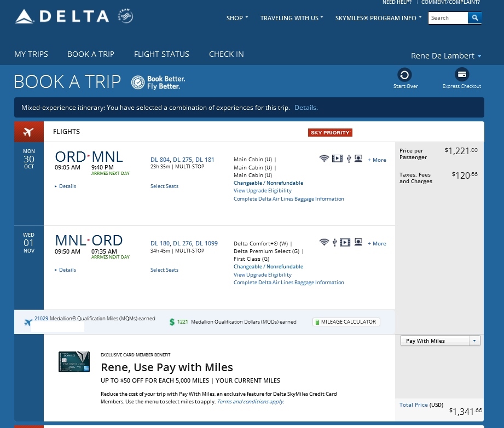Click the SkyMiles credit card image
This screenshot has width=504, height=428.
pos(74,361)
